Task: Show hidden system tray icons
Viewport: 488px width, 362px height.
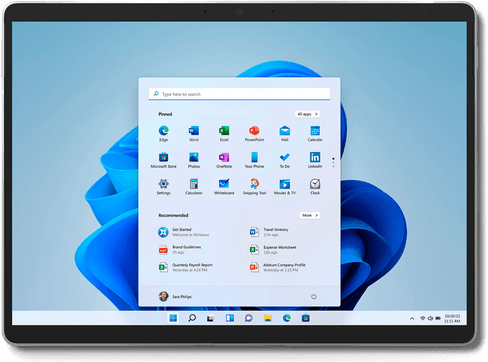Action: pyautogui.click(x=412, y=318)
